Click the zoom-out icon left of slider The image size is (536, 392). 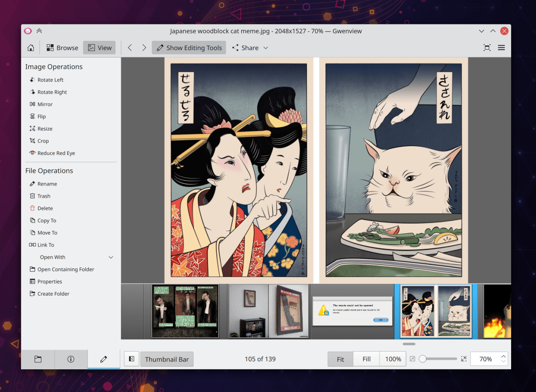[412, 359]
